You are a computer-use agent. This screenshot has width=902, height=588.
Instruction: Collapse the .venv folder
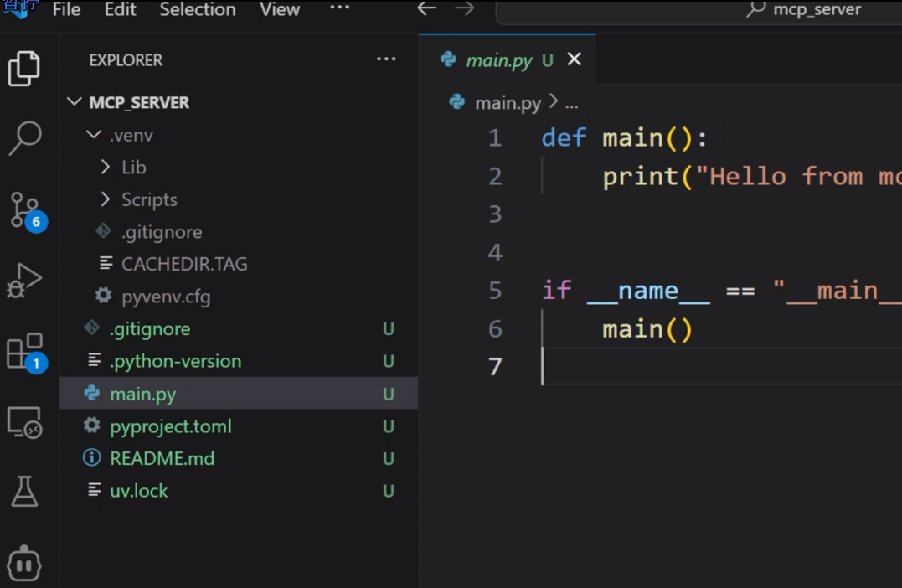tap(239, 135)
